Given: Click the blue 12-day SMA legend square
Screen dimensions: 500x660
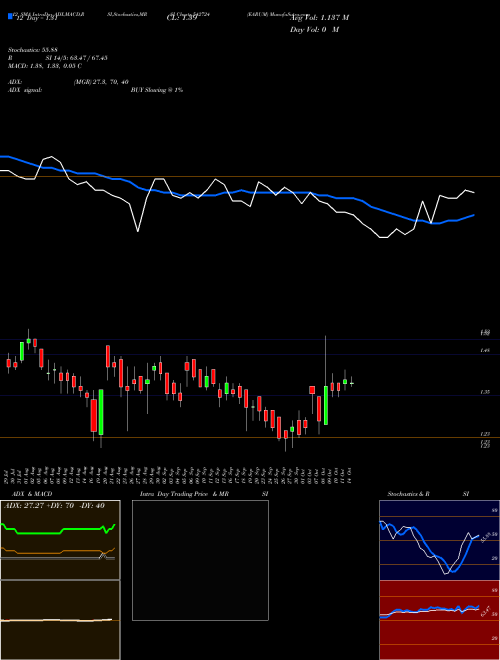Looking at the screenshot, I should click(x=10, y=17).
